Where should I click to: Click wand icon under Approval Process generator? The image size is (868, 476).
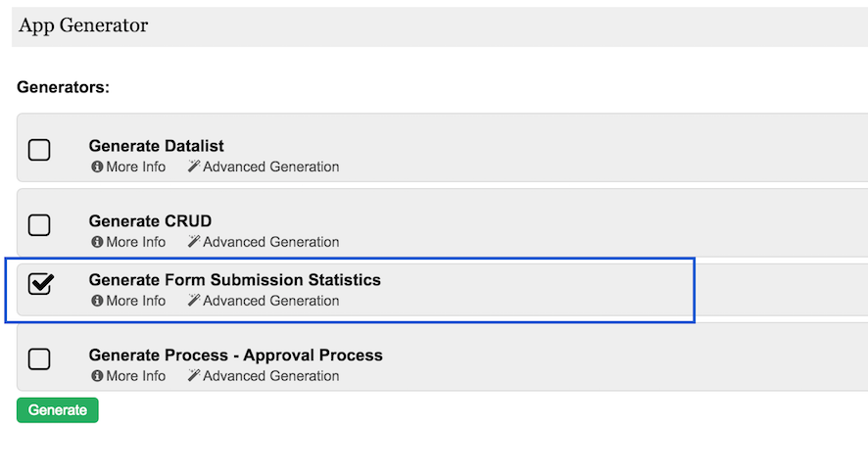point(194,376)
